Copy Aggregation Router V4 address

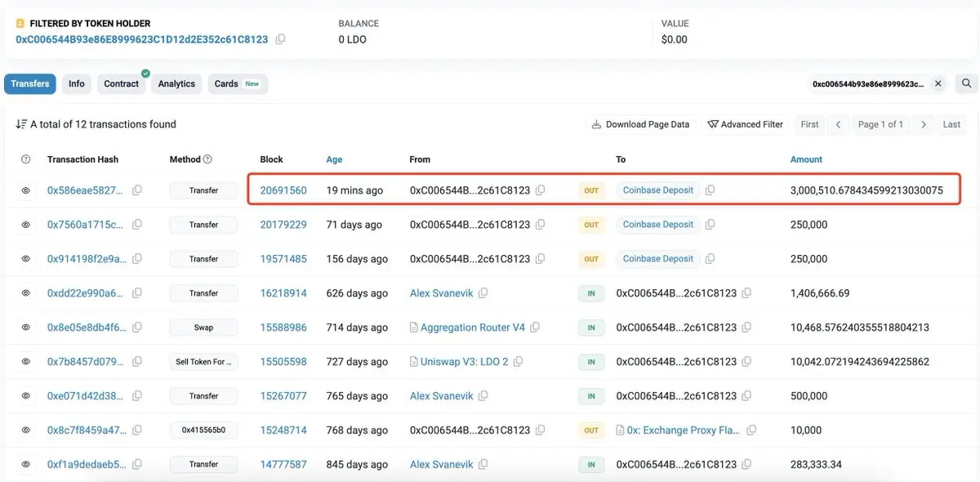535,328
